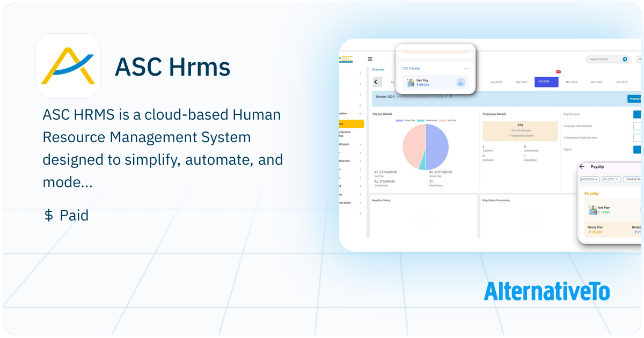Screen dimensions: 644x338
Task: Click the wallet icon beside ₹ 89424
Action: (411, 83)
